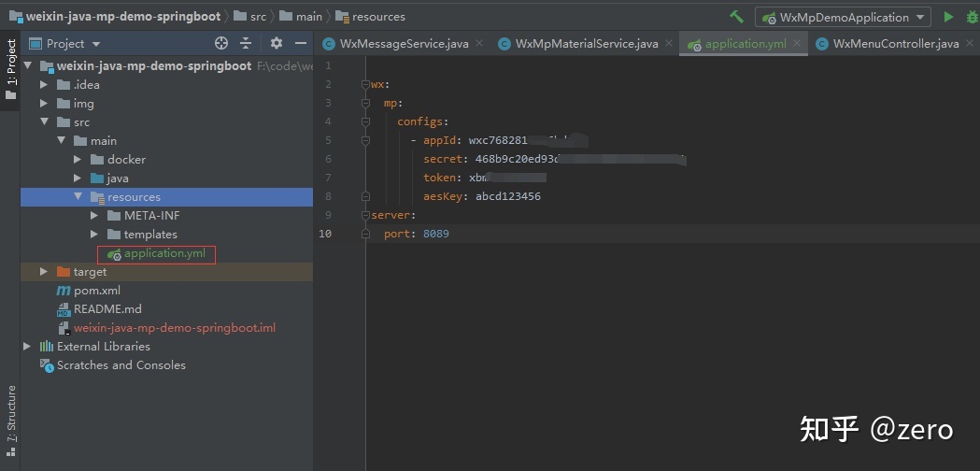This screenshot has height=471, width=980.
Task: Click the port value 8089
Action: point(435,234)
